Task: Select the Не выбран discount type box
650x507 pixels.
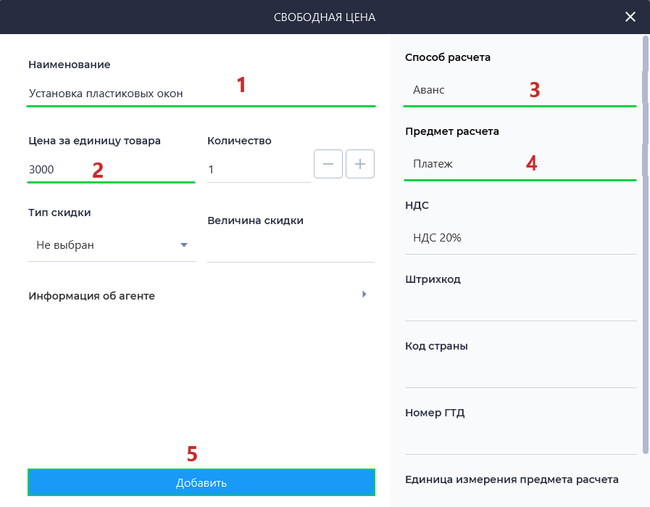Action: point(112,245)
